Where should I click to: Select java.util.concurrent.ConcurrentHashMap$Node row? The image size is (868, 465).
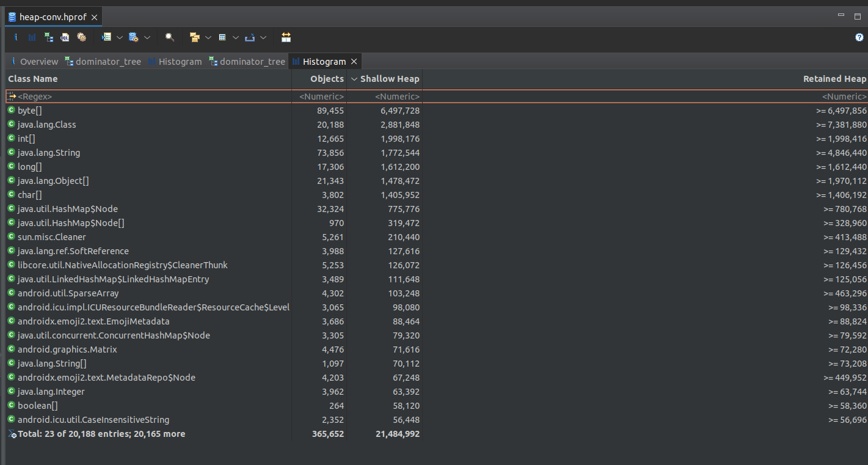(437, 335)
